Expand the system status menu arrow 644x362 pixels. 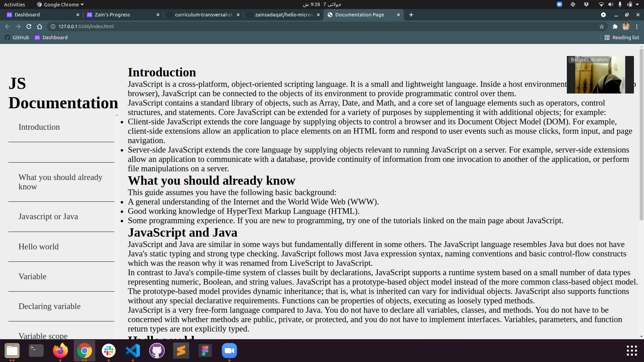click(637, 4)
